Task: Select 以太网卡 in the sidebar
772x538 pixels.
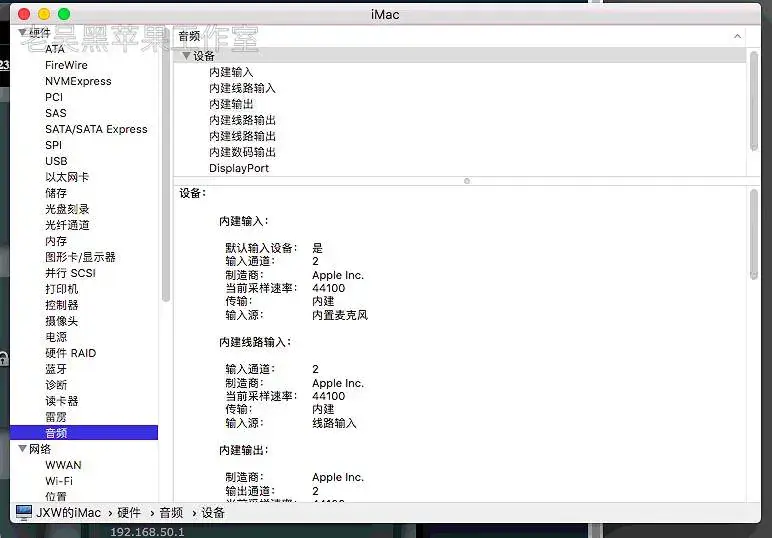Action: [x=67, y=177]
